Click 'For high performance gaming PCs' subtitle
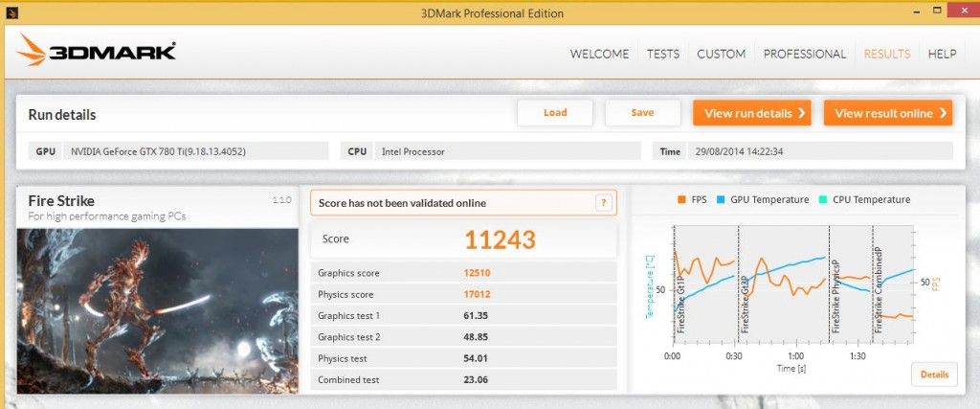Image resolution: width=980 pixels, height=409 pixels. pyautogui.click(x=107, y=217)
